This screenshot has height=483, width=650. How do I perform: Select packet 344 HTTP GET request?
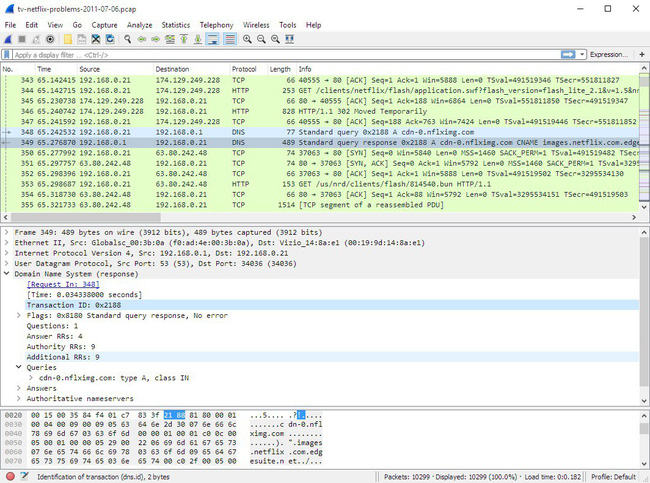click(x=320, y=90)
